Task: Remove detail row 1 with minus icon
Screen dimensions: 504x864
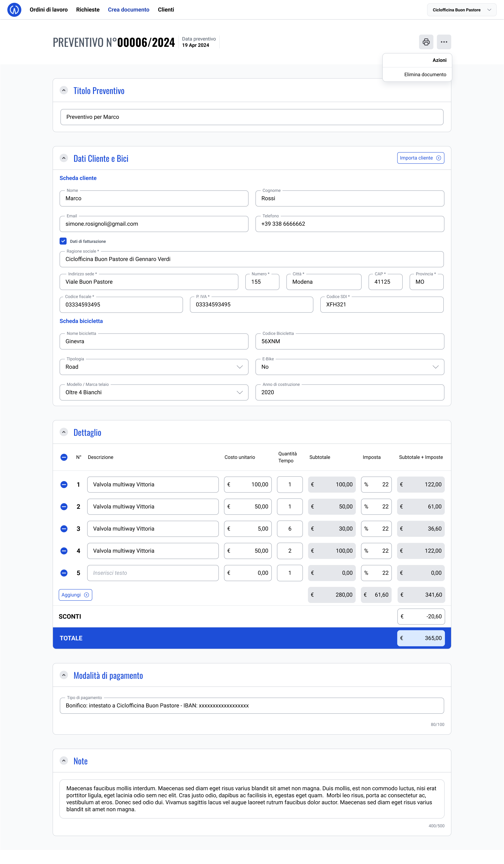Action: tap(64, 485)
